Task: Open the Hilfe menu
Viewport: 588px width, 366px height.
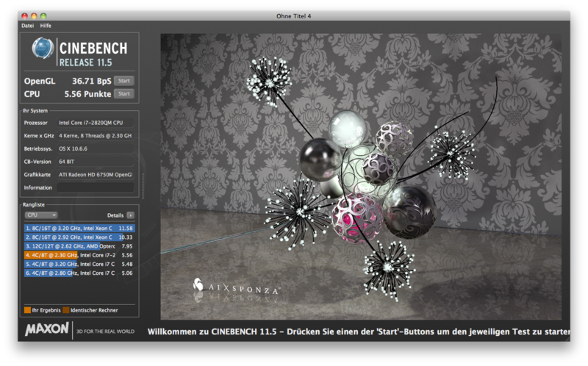Action: [x=46, y=26]
